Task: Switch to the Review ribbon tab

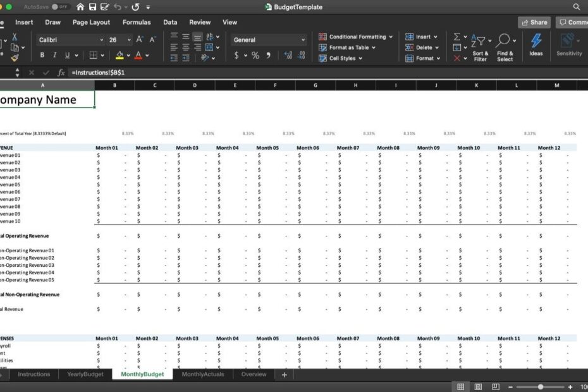Action: [200, 21]
